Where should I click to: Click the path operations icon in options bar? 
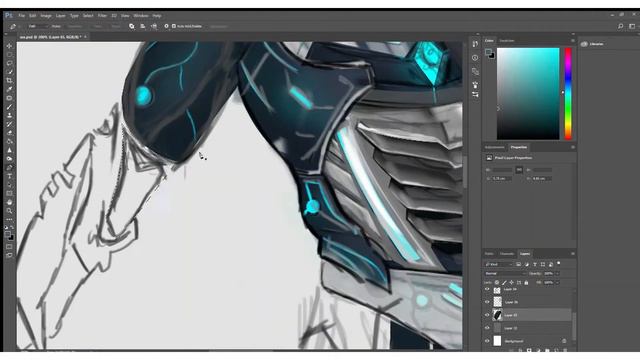tap(132, 26)
